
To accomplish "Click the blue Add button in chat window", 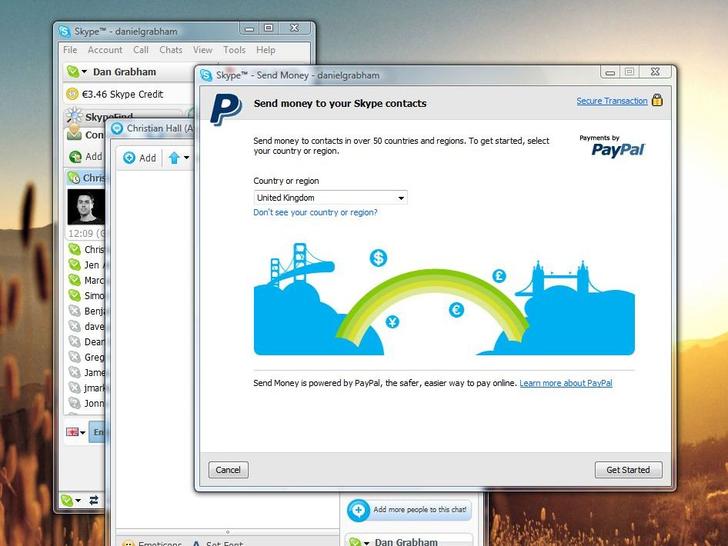I will pyautogui.click(x=139, y=158).
